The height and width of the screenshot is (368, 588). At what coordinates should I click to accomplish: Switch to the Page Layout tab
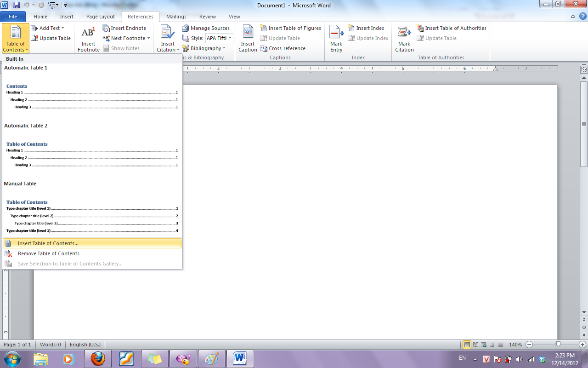click(x=101, y=17)
